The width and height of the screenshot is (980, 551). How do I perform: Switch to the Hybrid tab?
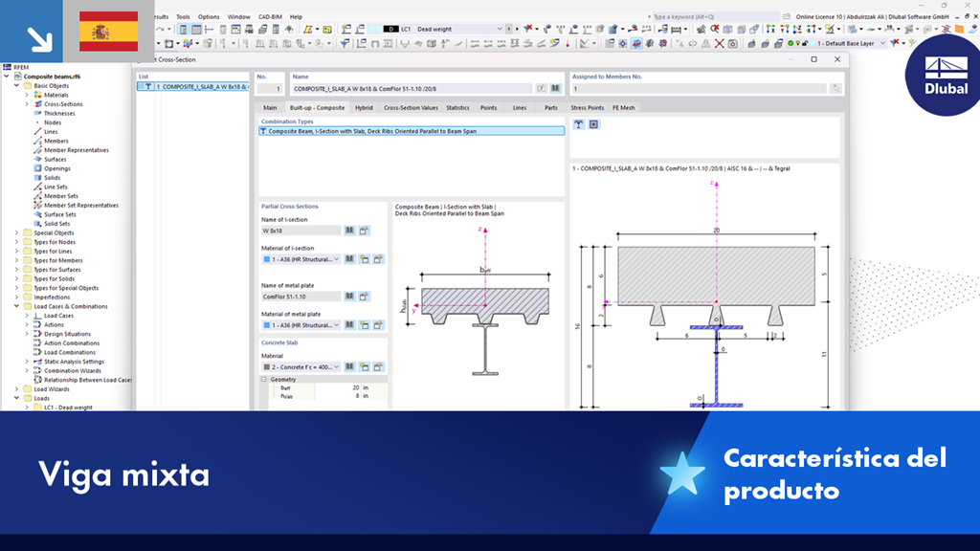pos(364,107)
